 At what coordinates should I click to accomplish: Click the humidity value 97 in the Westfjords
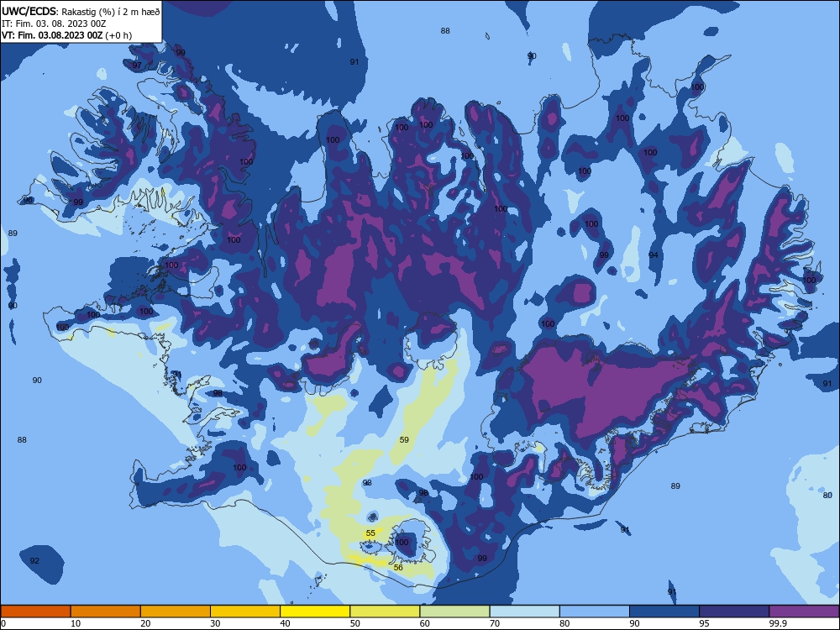pyautogui.click(x=137, y=66)
